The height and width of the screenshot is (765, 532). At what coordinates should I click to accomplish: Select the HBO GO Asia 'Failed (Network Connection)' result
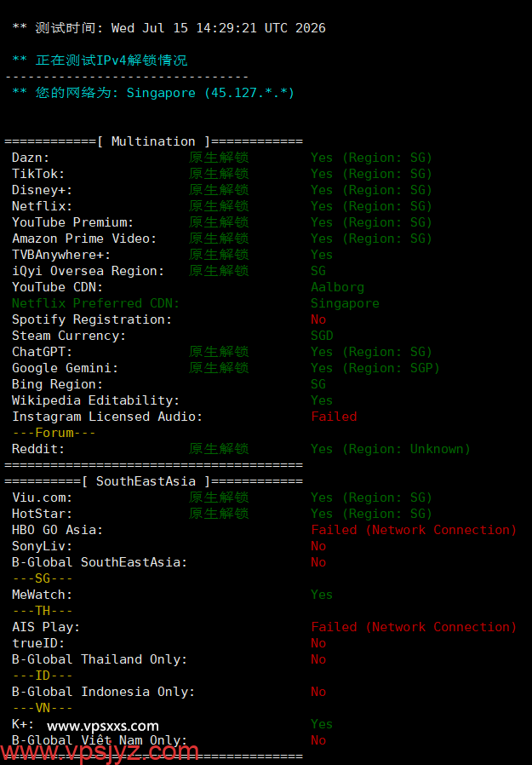click(x=414, y=530)
